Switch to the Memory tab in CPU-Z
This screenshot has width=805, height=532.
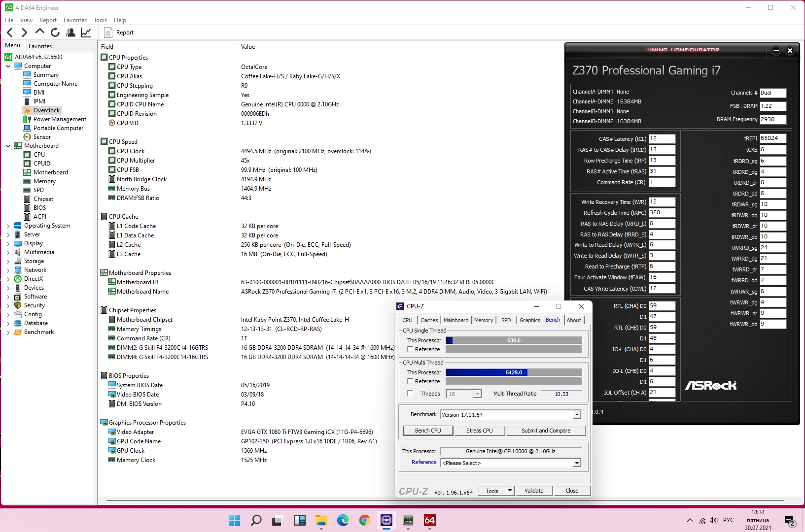(484, 320)
